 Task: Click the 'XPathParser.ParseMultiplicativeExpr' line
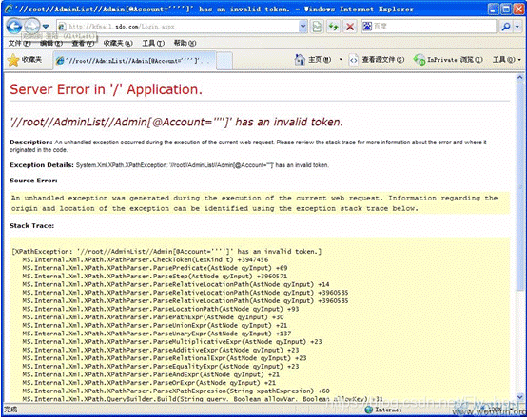pyautogui.click(x=172, y=342)
